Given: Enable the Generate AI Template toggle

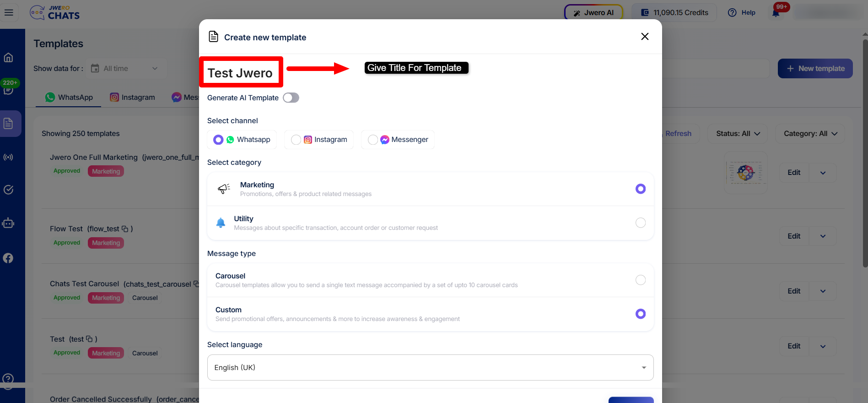Looking at the screenshot, I should coord(291,98).
